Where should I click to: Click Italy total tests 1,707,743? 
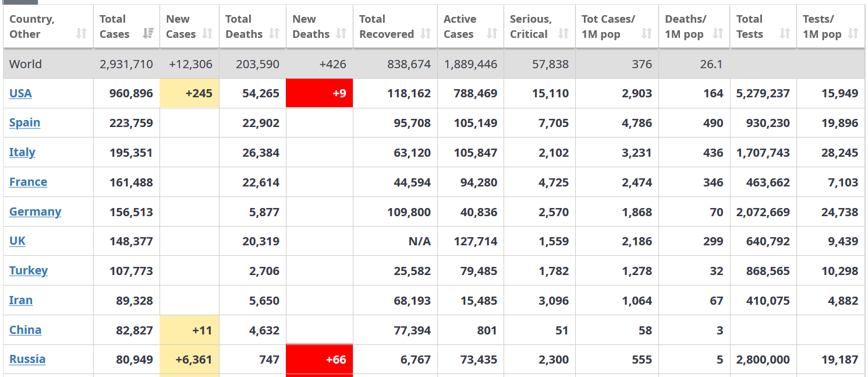coord(763,153)
